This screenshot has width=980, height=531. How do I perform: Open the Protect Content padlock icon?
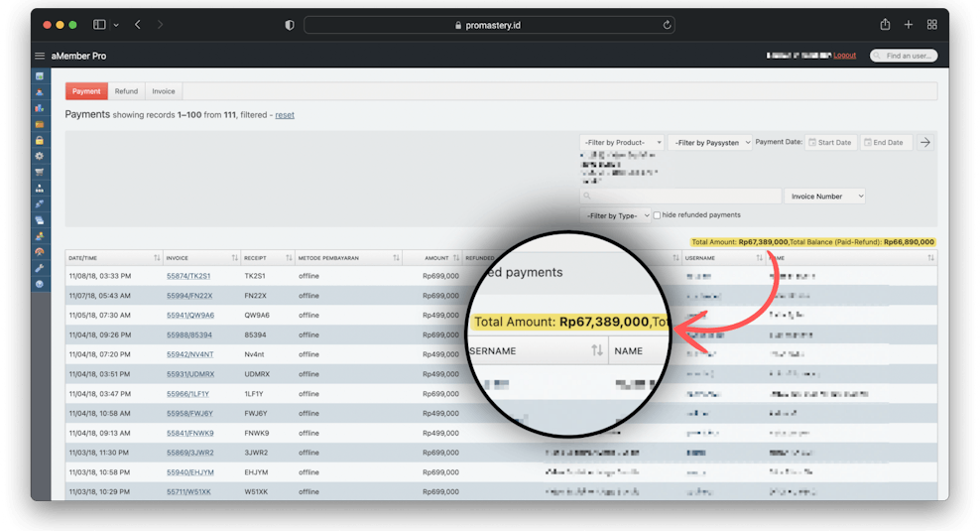(x=40, y=140)
